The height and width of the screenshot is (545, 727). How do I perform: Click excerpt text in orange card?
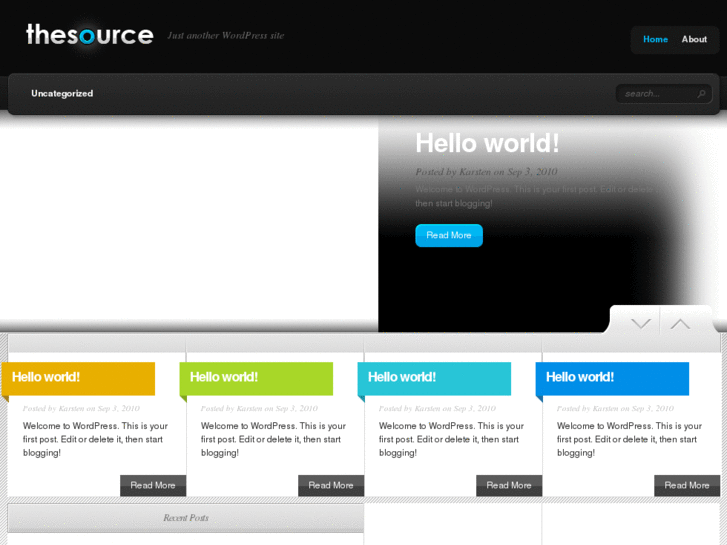click(x=96, y=439)
